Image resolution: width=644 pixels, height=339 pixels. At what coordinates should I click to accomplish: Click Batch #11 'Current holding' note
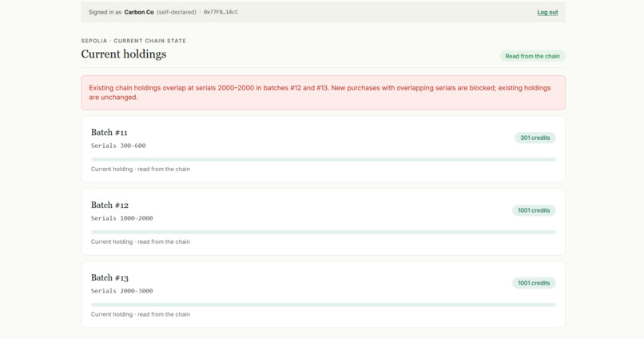(141, 169)
